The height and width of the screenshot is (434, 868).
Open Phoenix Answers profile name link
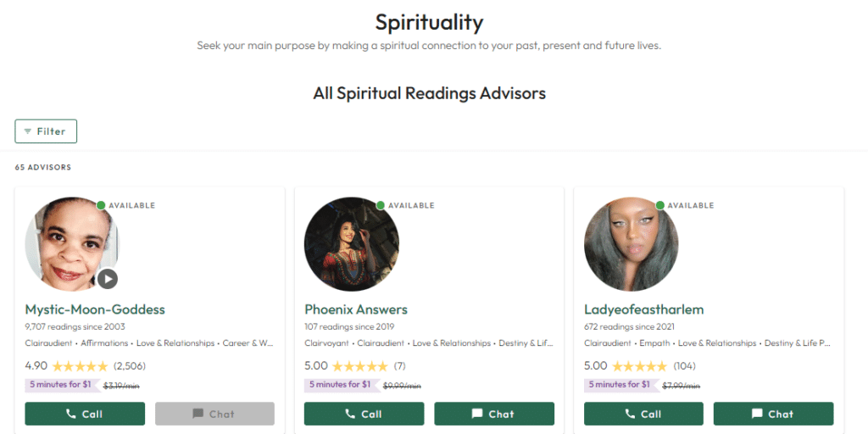click(356, 309)
